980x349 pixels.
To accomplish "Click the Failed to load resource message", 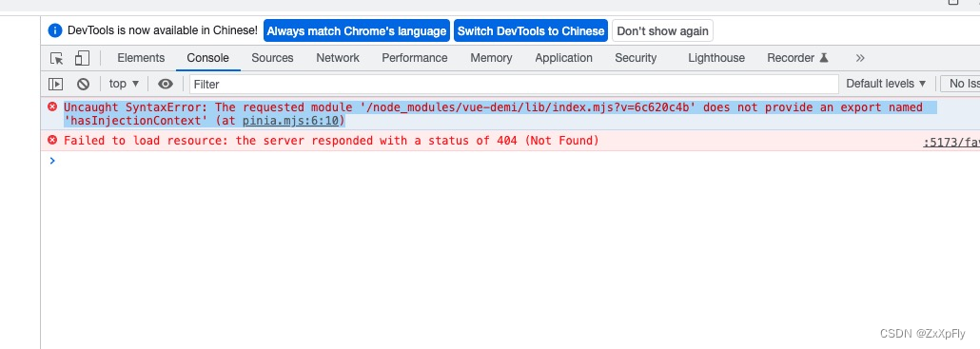I will point(331,141).
